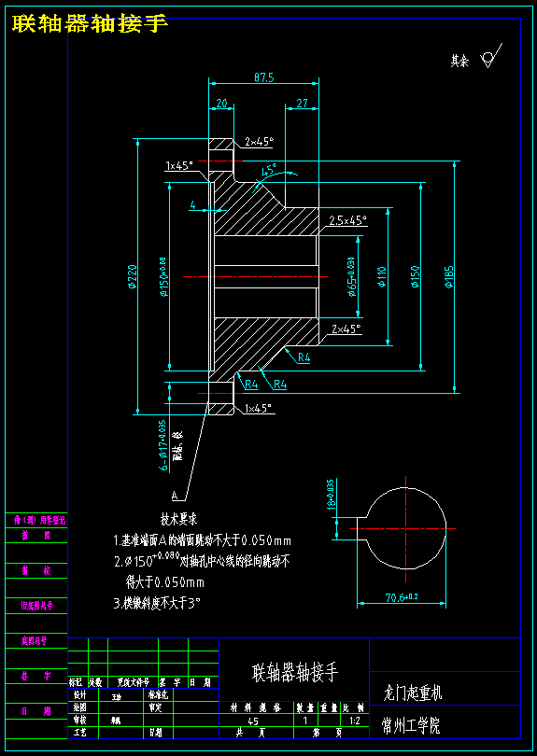Click the φ185 bolt circle dimension
537x756 pixels.
pos(448,276)
